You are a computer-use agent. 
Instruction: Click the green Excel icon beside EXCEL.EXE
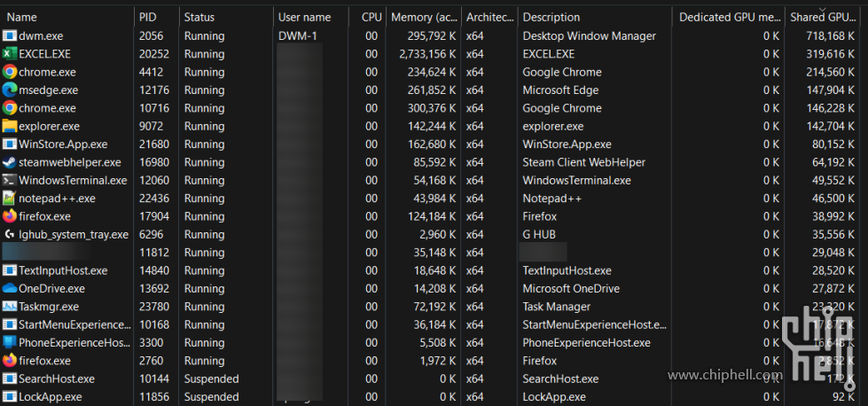coord(10,54)
